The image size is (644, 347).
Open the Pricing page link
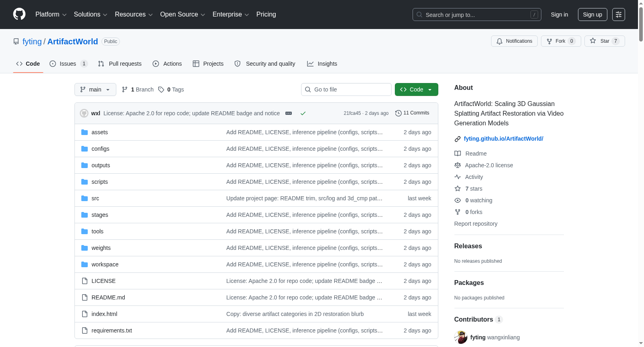tap(266, 15)
